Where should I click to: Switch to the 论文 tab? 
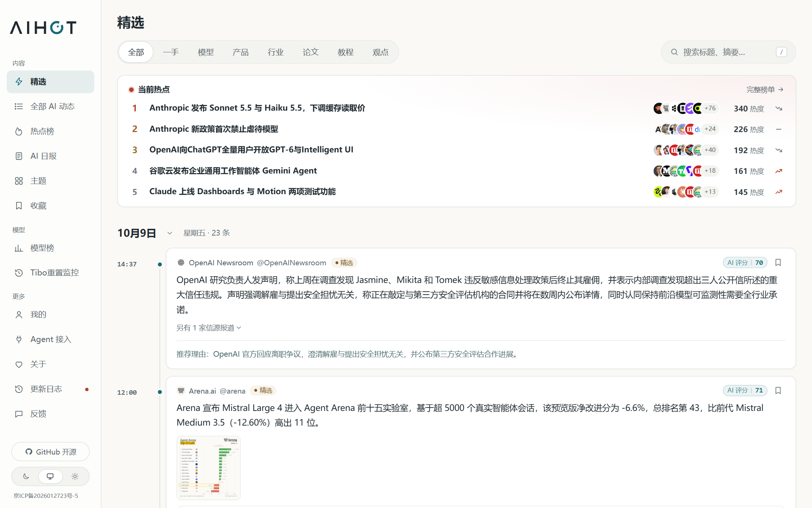coord(311,52)
